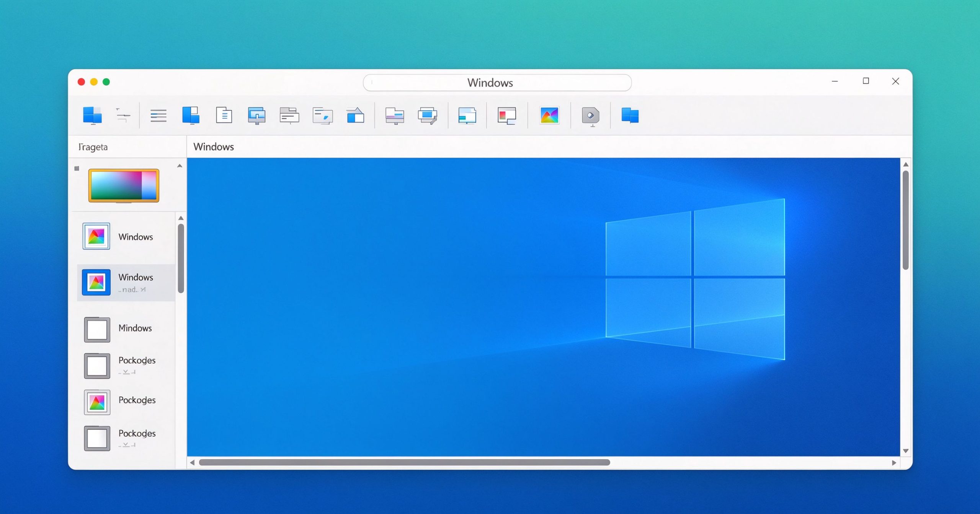The width and height of the screenshot is (980, 514).
Task: Click the horizontal scrollbar right arrow
Action: 894,463
